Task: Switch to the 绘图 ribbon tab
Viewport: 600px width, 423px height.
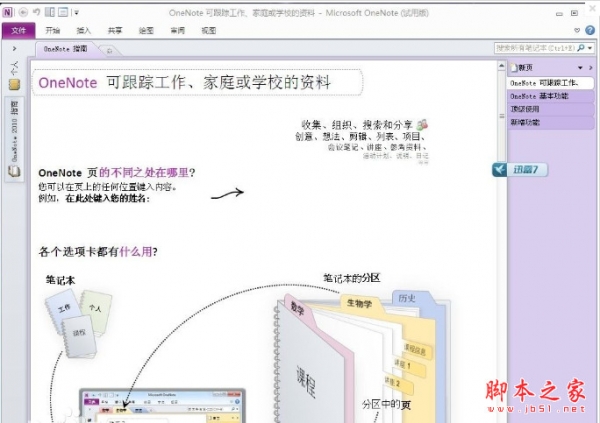Action: pyautogui.click(x=146, y=31)
